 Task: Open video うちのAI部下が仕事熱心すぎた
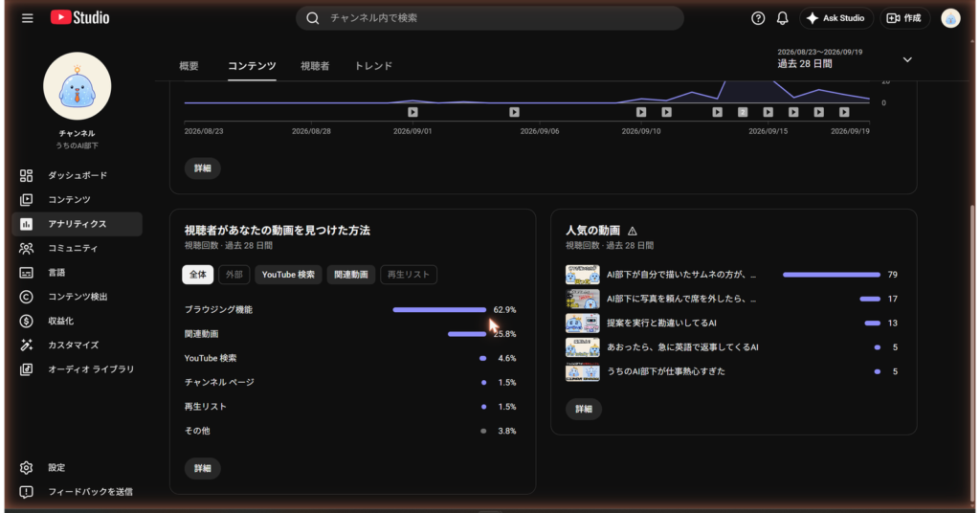tap(731, 371)
